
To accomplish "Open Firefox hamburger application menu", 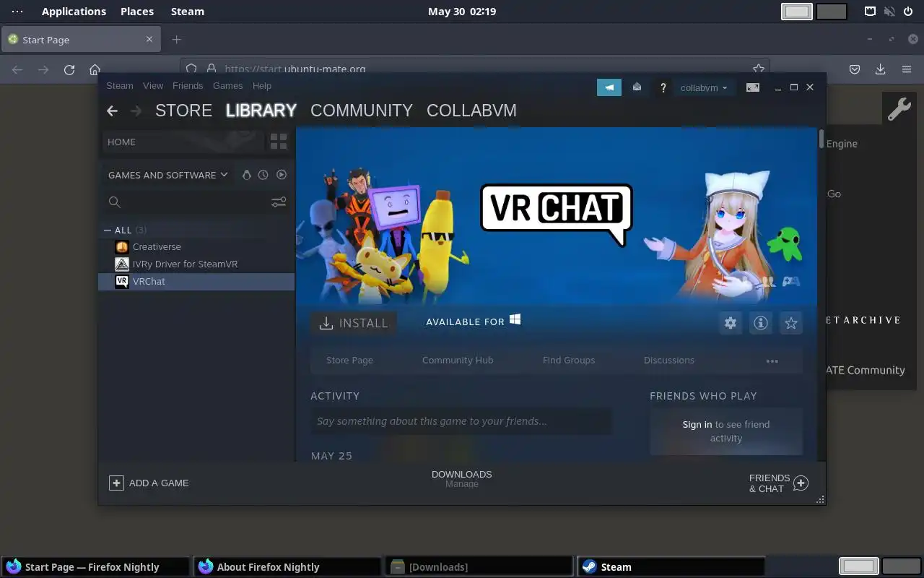I will click(x=907, y=69).
